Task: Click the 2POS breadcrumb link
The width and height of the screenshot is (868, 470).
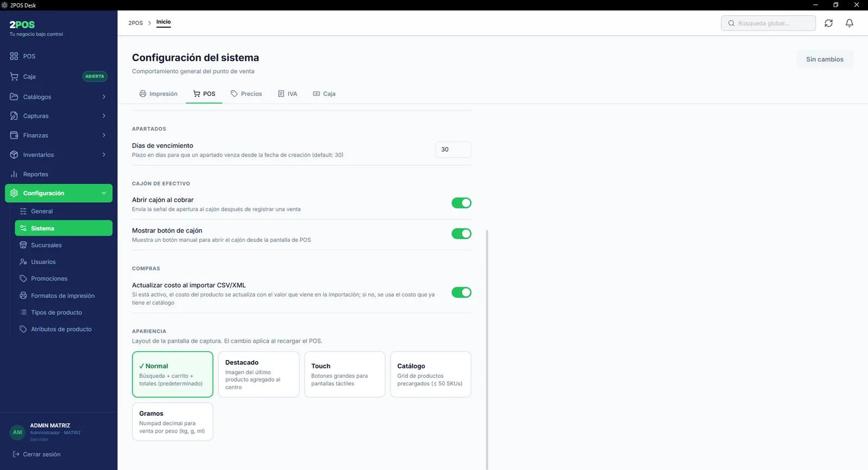Action: pos(136,23)
